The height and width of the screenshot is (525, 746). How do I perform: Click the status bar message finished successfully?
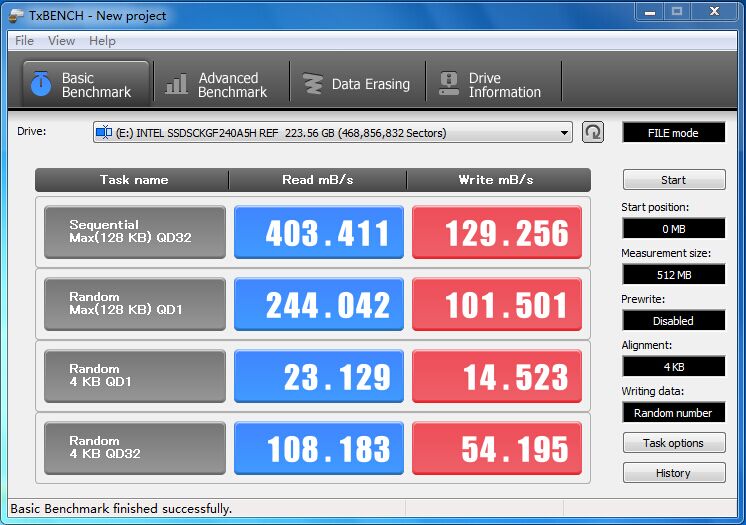pyautogui.click(x=121, y=509)
